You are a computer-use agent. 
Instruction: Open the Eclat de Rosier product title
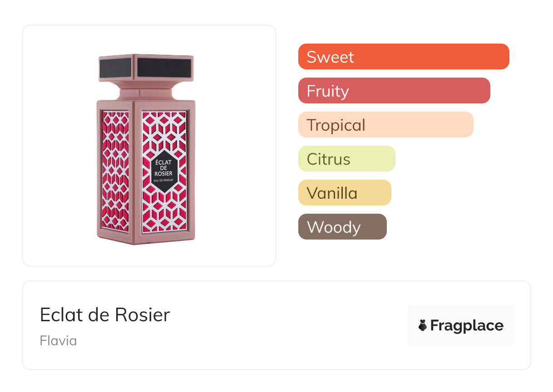(x=105, y=315)
